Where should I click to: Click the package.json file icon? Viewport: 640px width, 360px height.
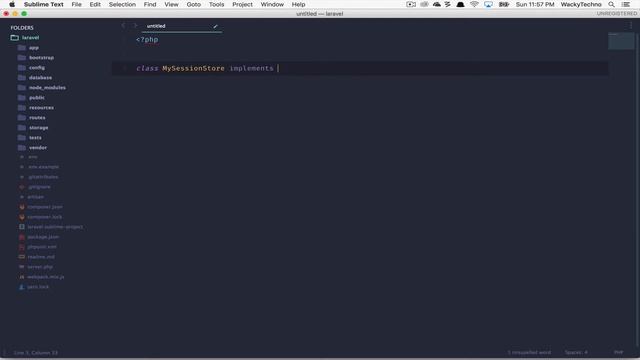[22, 237]
